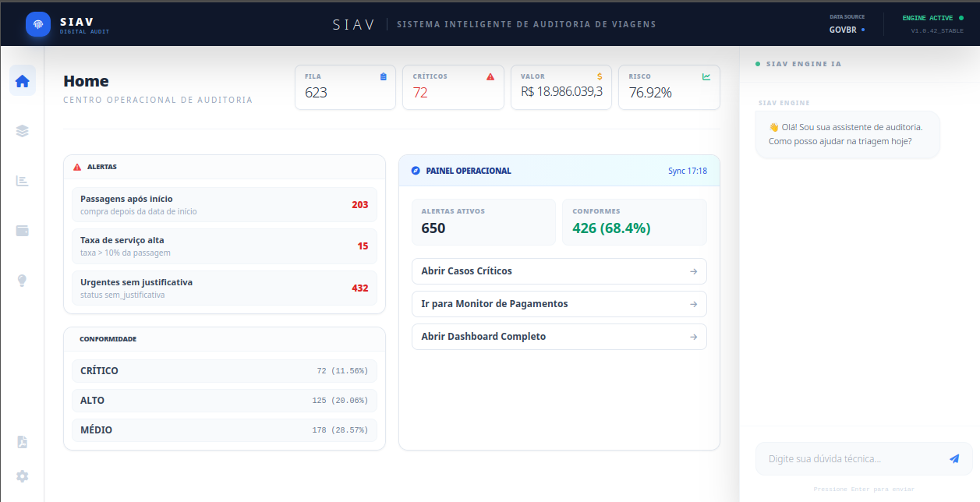This screenshot has width=980, height=502.
Task: Open Abrir Casos Críticos
Action: tap(559, 271)
